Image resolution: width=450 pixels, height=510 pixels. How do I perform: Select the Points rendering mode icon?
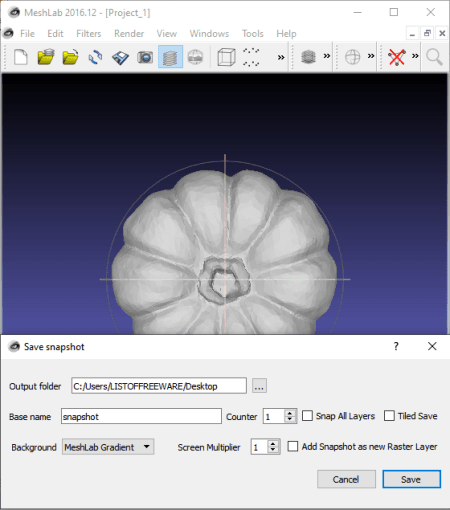251,57
